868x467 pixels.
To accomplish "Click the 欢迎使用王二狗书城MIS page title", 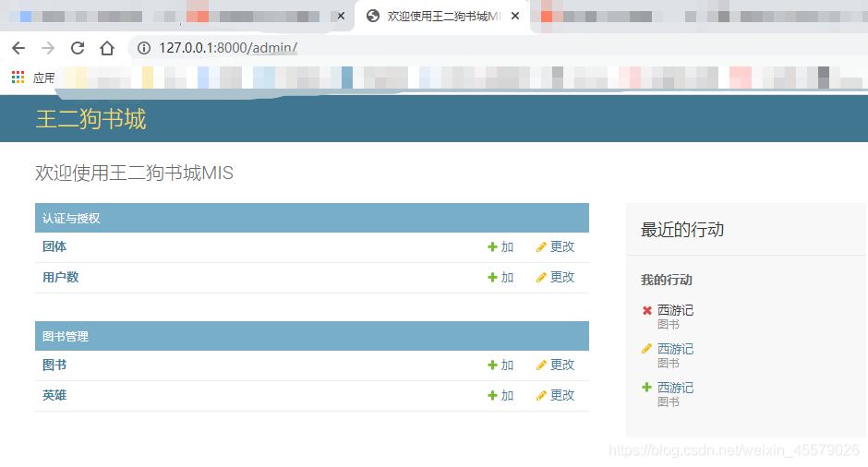I will pos(134,174).
